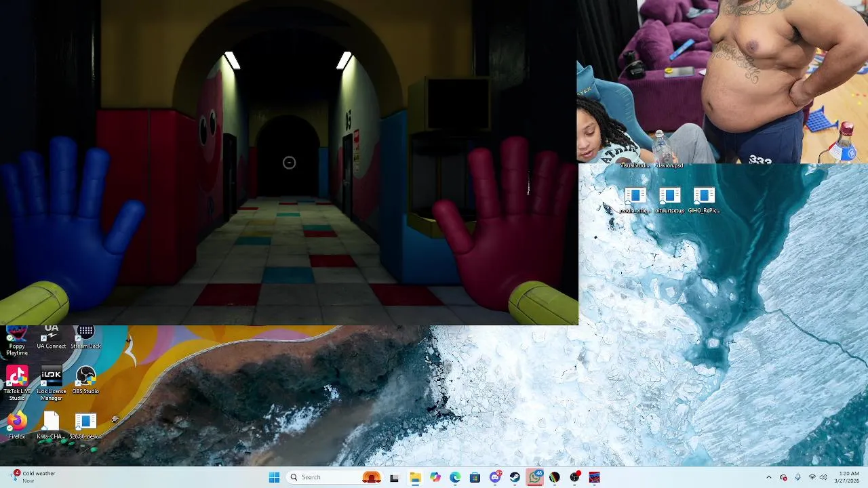
Task: Open Task View in the taskbar
Action: (x=394, y=477)
